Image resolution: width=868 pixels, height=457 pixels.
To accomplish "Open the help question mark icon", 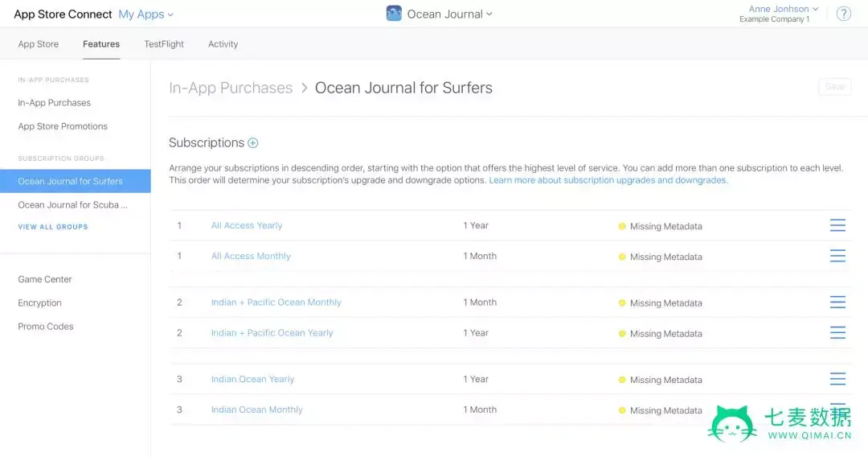I will 843,14.
